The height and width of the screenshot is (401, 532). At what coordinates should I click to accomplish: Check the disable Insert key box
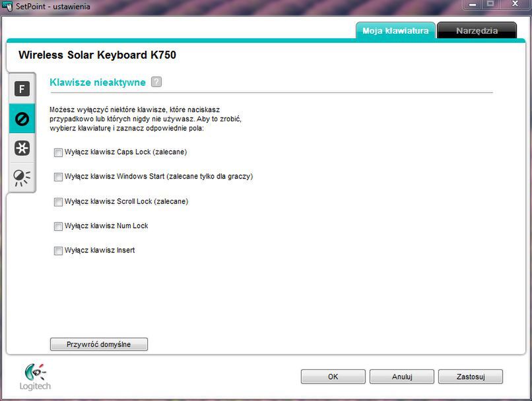click(x=58, y=251)
